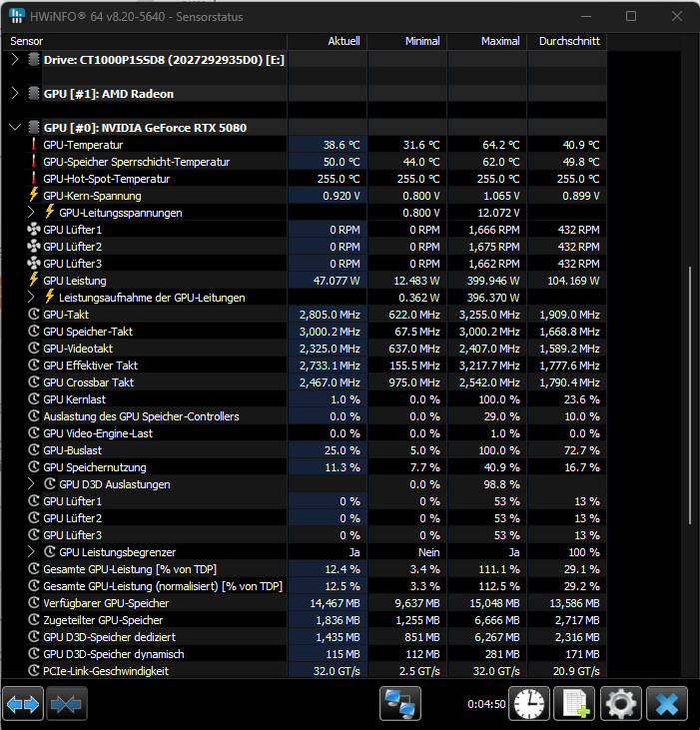Select the GPU Speichernutzung row label
Viewport: 700px width, 730px height.
[95, 467]
